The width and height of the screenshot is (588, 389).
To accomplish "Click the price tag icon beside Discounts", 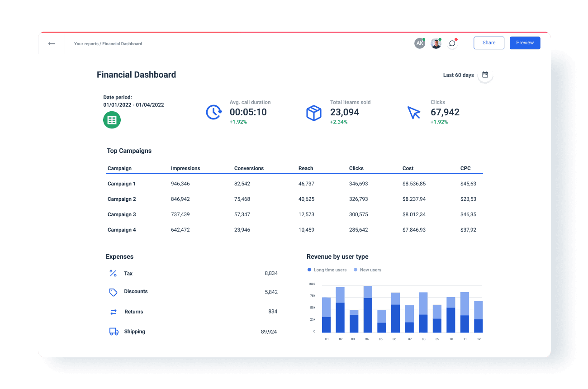I will coord(113,292).
